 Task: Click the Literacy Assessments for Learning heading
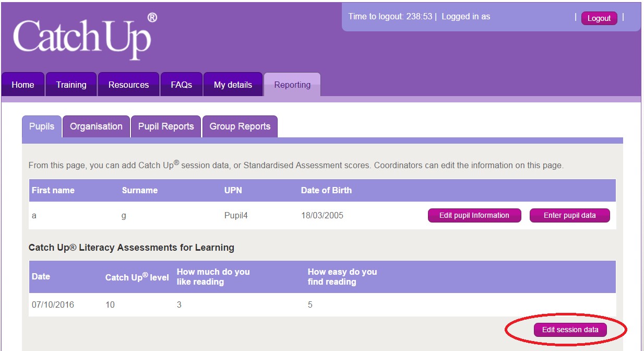(132, 248)
